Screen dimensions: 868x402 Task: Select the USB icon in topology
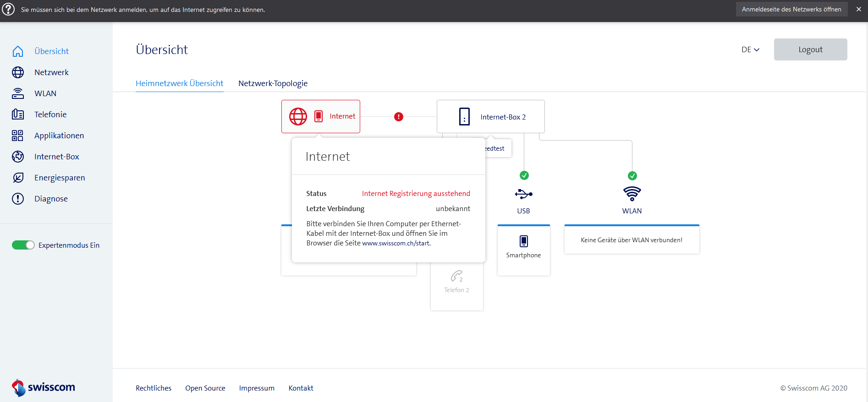point(523,194)
